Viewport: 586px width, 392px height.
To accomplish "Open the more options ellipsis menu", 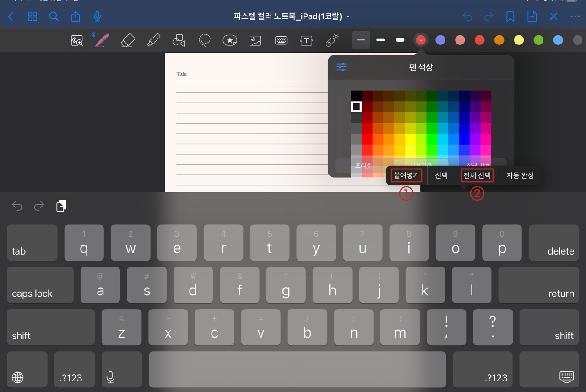I will [575, 16].
